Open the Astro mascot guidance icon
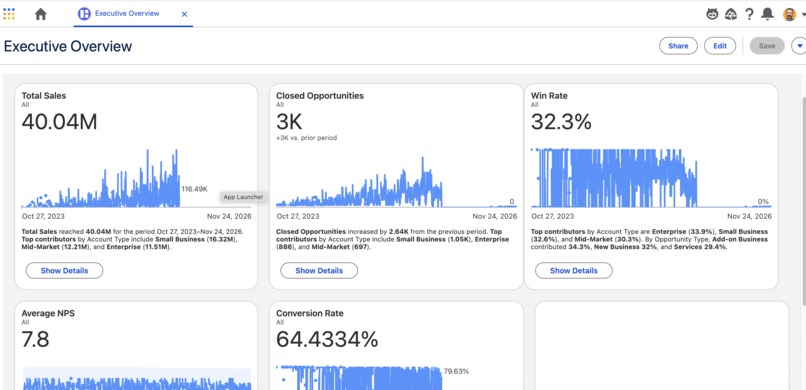The width and height of the screenshot is (806, 390). [712, 14]
